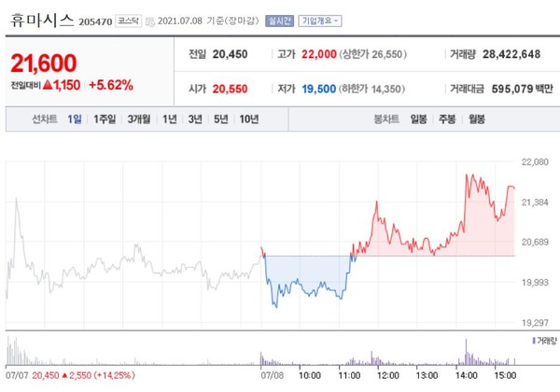The height and width of the screenshot is (392, 560).
Task: Click the 코스닥 market badge
Action: point(127,20)
